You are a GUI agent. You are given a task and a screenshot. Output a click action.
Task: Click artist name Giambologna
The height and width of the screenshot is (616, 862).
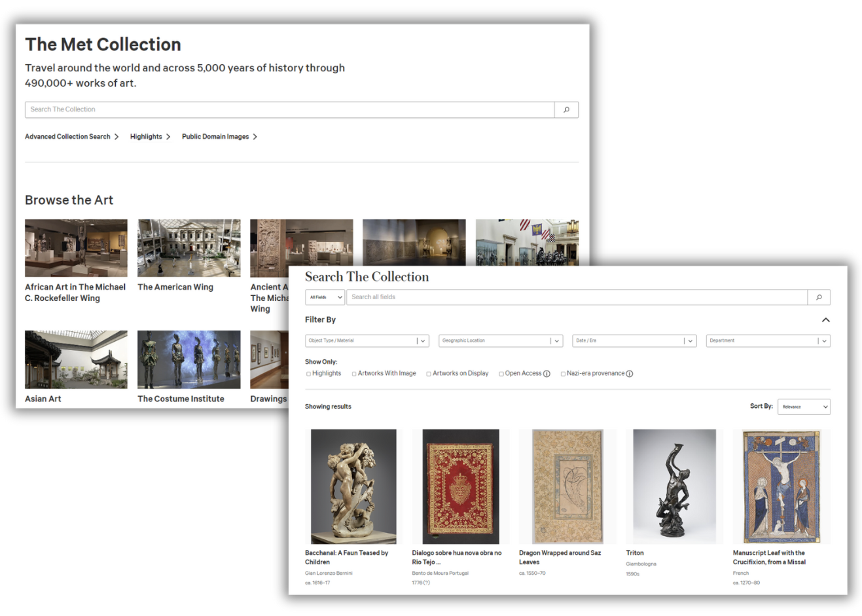[641, 564]
